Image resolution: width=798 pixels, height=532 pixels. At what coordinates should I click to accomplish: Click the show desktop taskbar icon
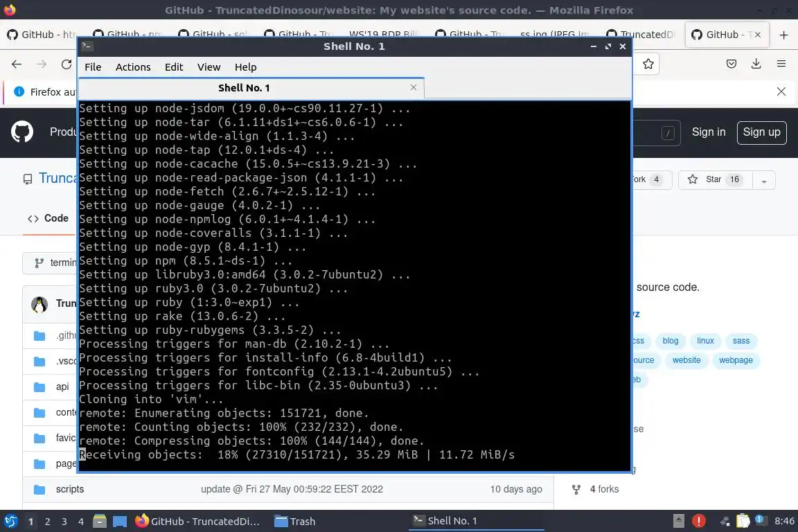120,522
